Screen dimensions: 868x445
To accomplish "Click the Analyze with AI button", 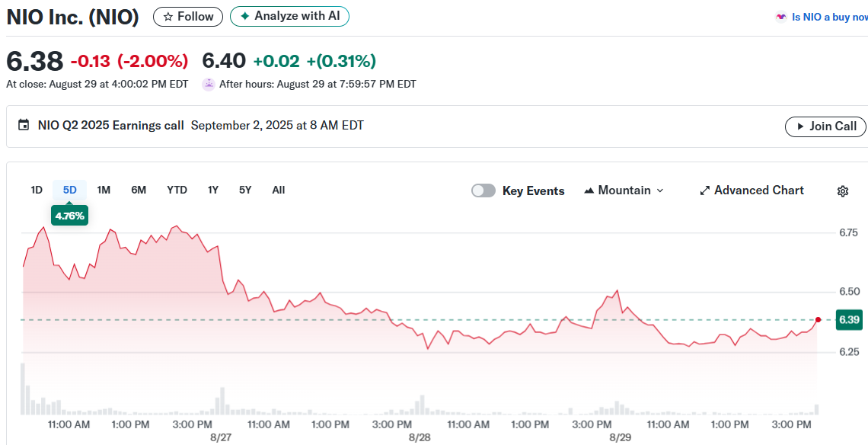I will (x=289, y=17).
